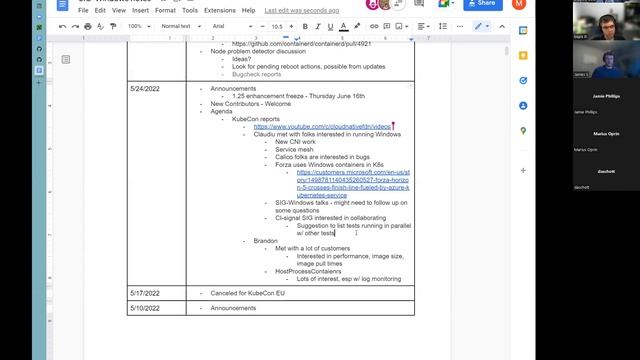Open the account avatar with letter M
The image size is (640, 360).
(x=519, y=4)
